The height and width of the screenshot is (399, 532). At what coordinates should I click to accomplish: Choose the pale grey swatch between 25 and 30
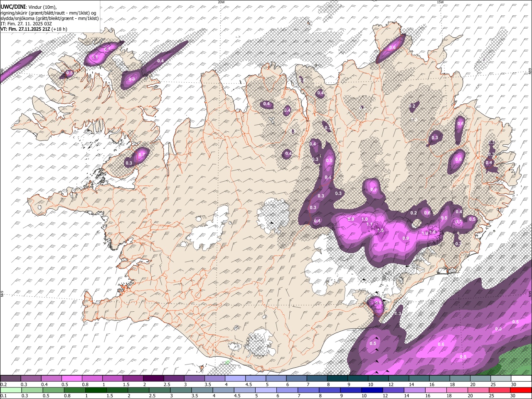tap(500, 378)
